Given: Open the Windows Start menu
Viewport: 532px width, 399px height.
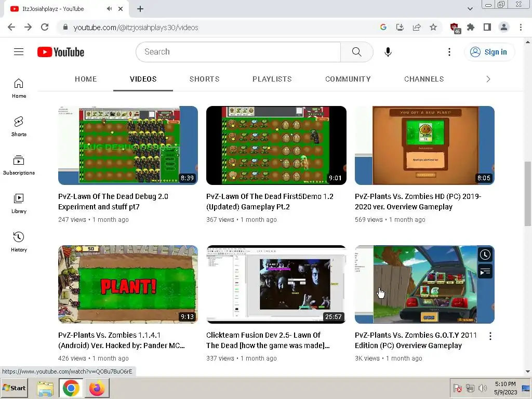Looking at the screenshot, I should (x=14, y=388).
